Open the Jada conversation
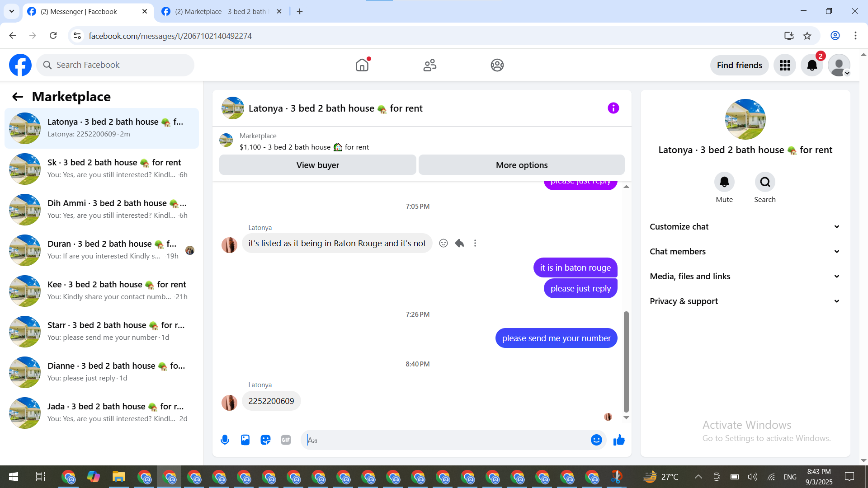Screen dimensions: 868x488 click(x=102, y=413)
